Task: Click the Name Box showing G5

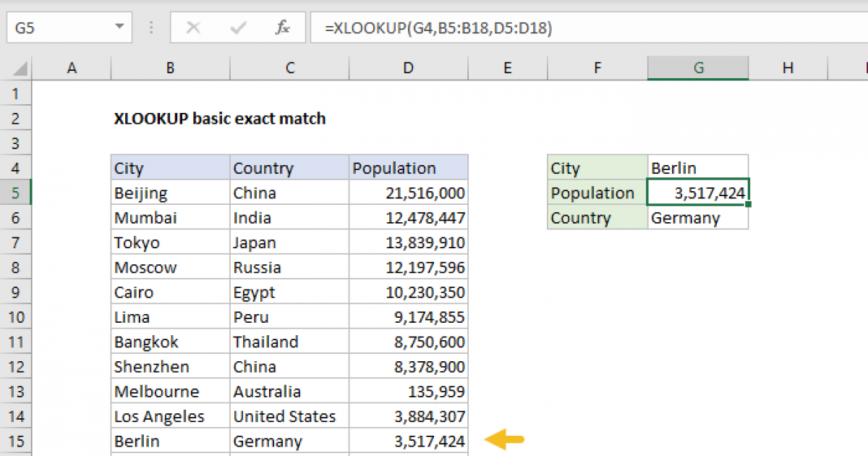Action: tap(58, 28)
